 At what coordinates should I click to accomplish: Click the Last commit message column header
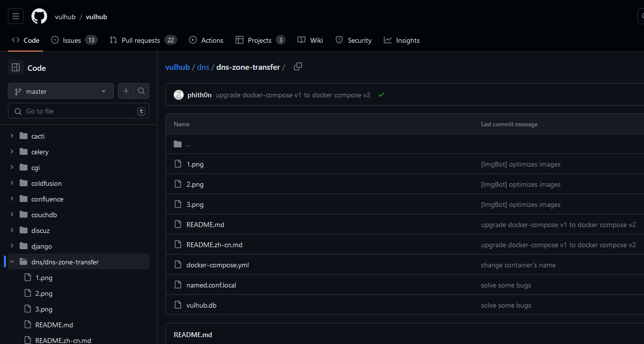click(x=509, y=124)
